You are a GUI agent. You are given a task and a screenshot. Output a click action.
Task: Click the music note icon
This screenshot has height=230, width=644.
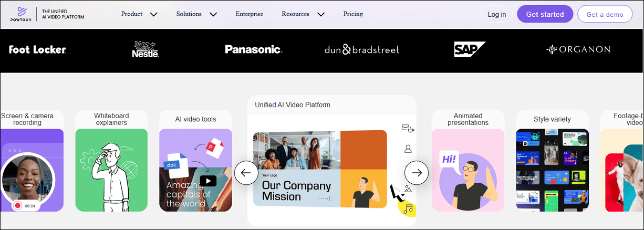pos(408,208)
